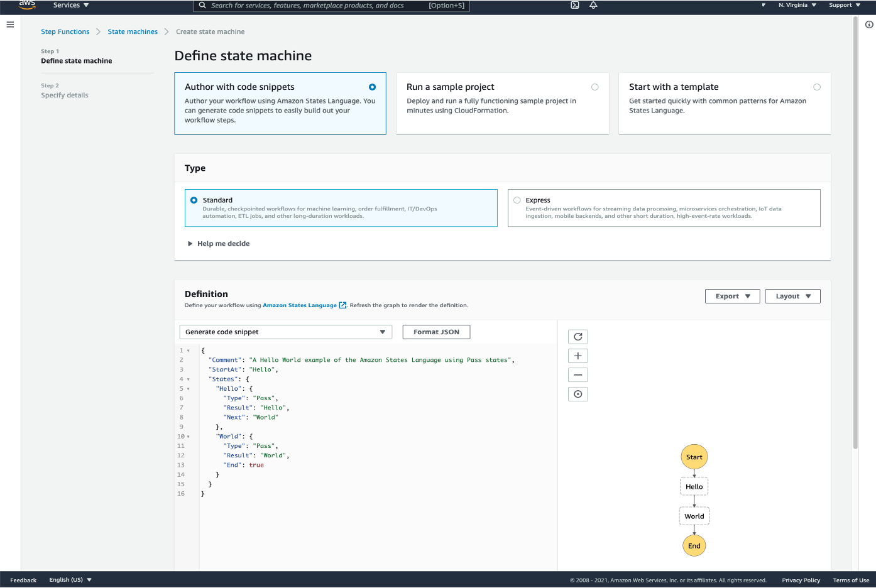Image resolution: width=876 pixels, height=588 pixels.
Task: Click the Define state machine page heading
Action: (x=243, y=56)
